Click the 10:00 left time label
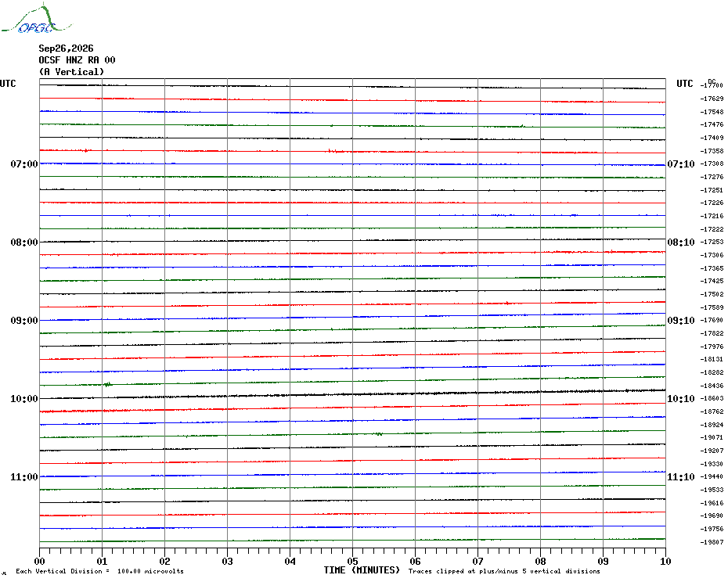Screen dimensions: 728x582 pos(24,399)
